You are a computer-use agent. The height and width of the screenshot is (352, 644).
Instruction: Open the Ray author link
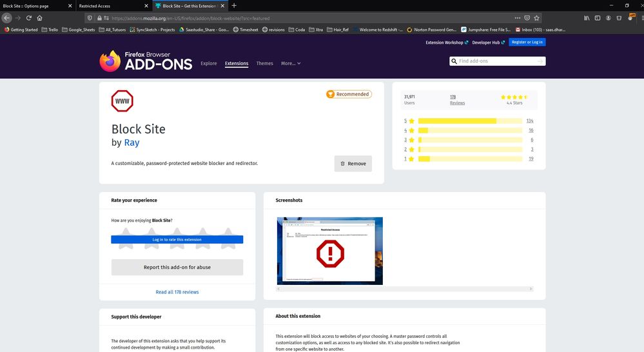132,142
